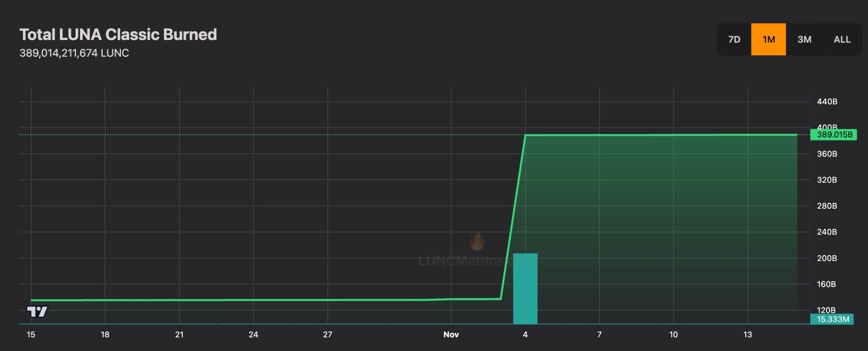Switch to the 7D timeframe

point(734,39)
